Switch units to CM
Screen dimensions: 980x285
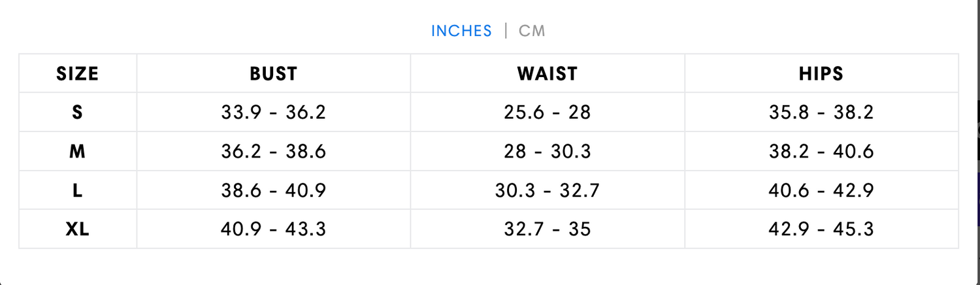532,31
